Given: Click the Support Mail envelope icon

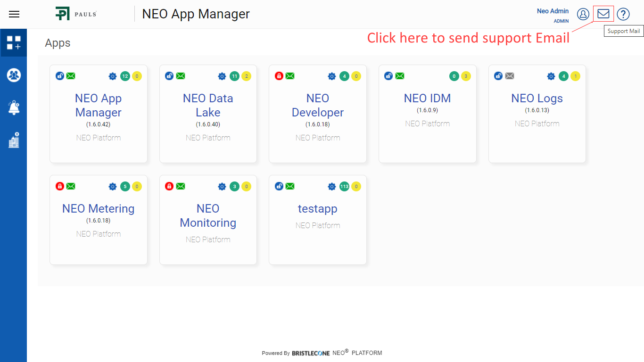Looking at the screenshot, I should click(603, 14).
